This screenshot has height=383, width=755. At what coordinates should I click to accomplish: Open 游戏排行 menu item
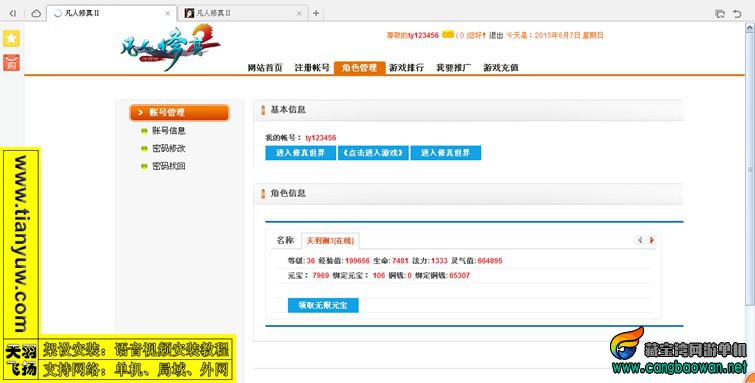pyautogui.click(x=406, y=68)
